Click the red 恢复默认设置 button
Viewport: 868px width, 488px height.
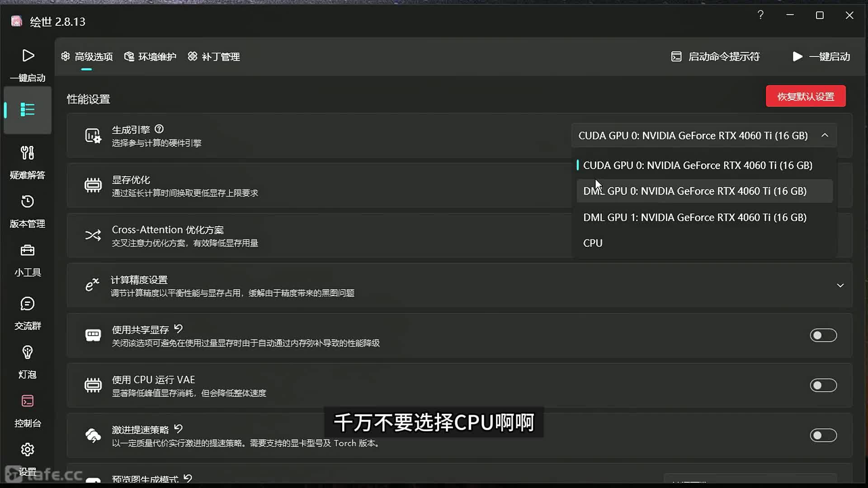[806, 96]
